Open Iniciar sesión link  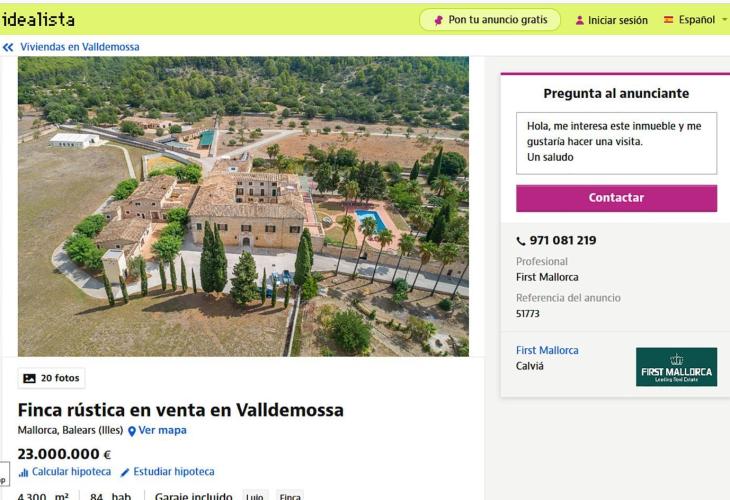617,20
